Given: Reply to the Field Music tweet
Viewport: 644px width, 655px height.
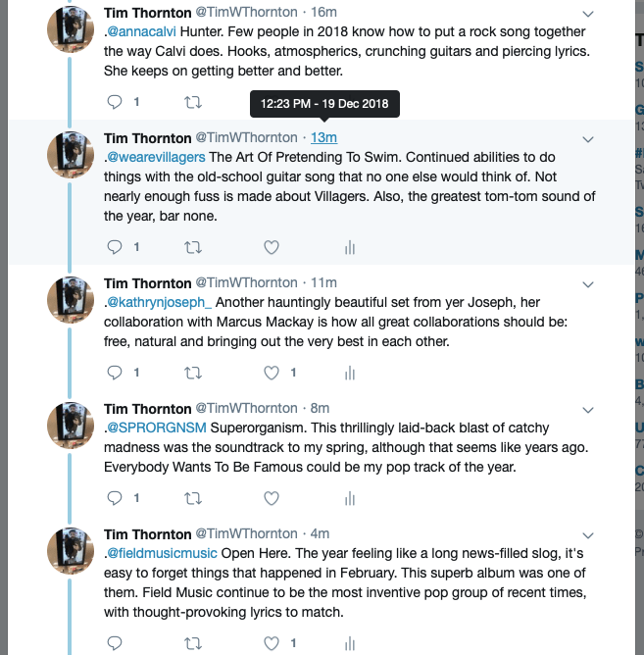Looking at the screenshot, I should [x=115, y=643].
